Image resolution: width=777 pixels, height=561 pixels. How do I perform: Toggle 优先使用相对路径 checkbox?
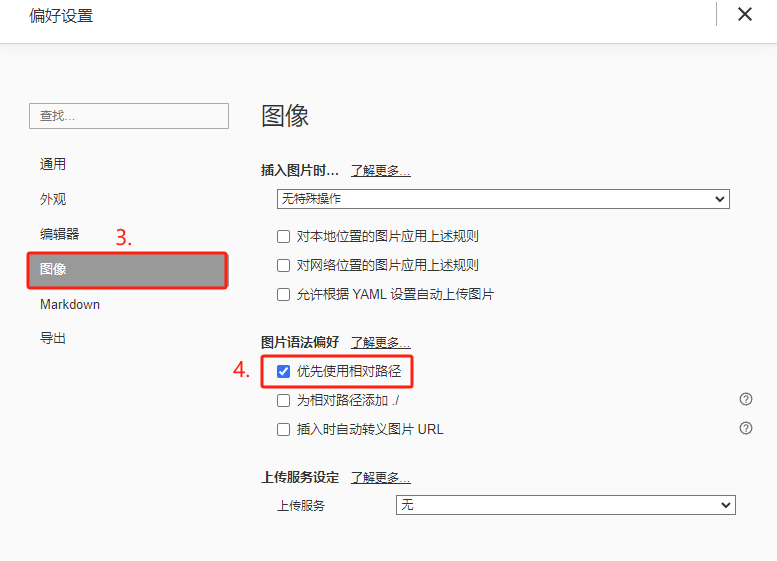pyautogui.click(x=284, y=372)
